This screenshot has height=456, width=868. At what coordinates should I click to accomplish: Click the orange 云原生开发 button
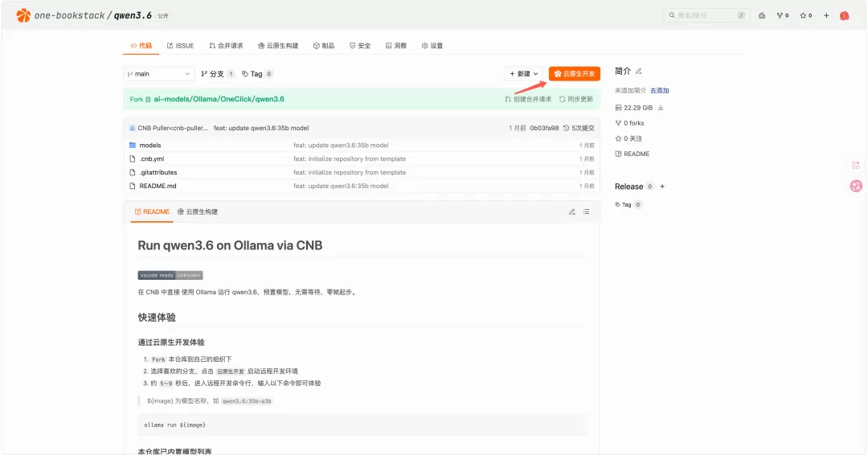point(575,74)
